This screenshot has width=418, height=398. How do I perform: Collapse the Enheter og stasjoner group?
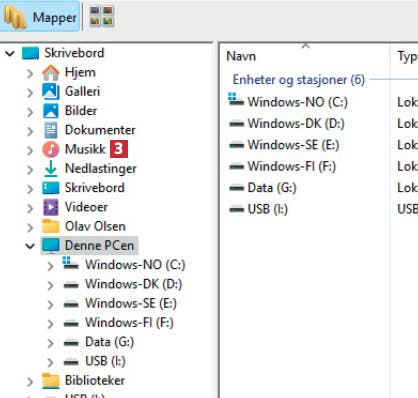(x=299, y=80)
